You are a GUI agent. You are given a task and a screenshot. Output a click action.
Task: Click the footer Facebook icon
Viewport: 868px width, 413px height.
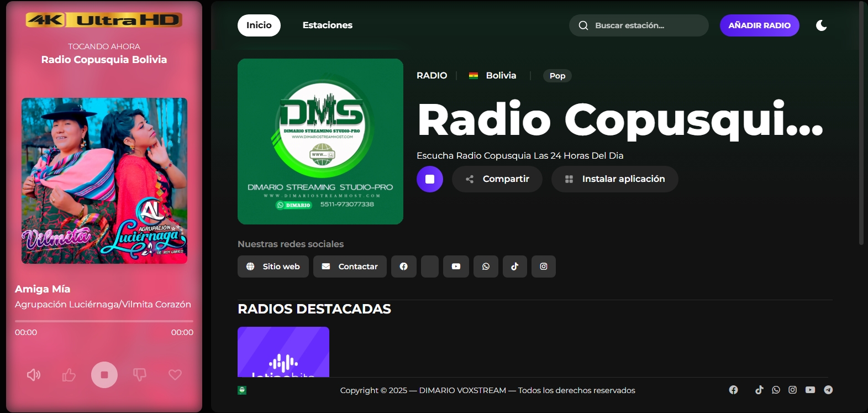(x=734, y=390)
